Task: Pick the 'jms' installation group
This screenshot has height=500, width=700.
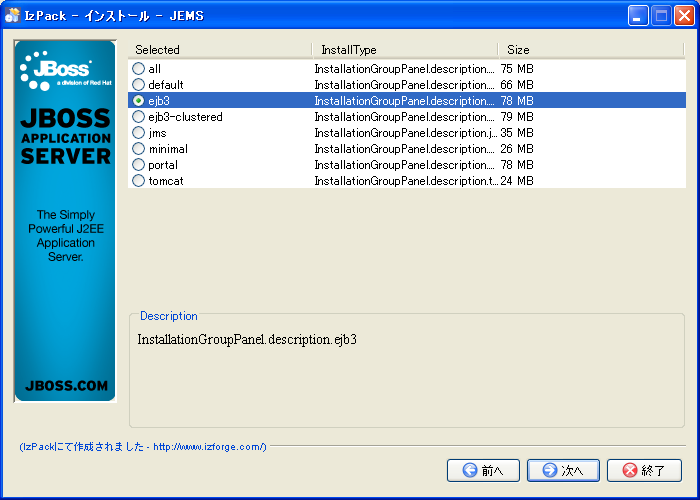Action: click(138, 133)
